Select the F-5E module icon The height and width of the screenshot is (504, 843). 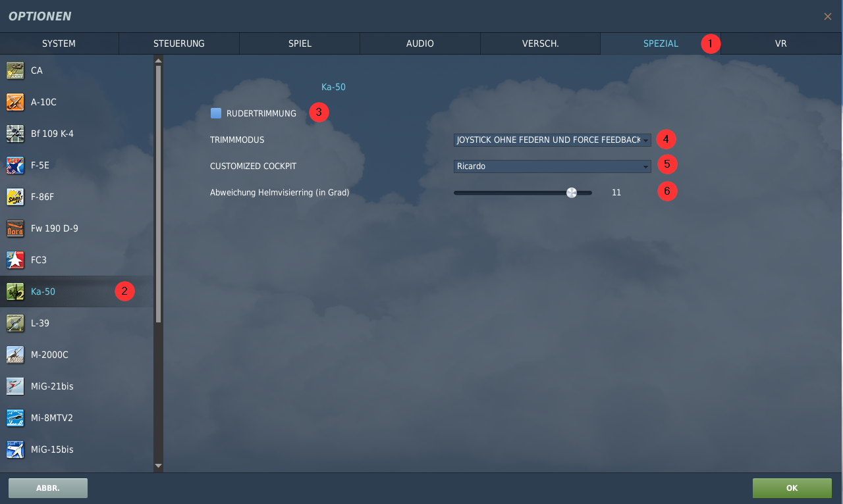[x=15, y=165]
